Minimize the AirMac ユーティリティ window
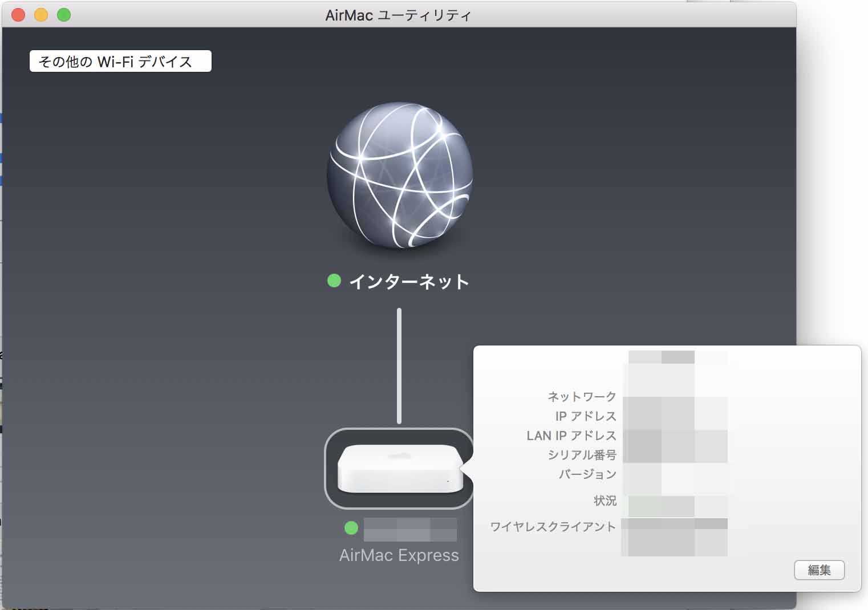The image size is (868, 610). (41, 15)
